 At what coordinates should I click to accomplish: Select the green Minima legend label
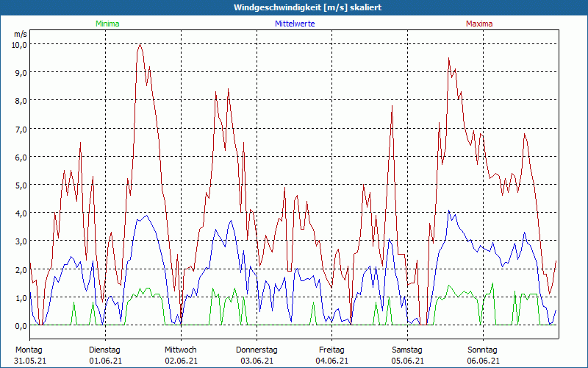[107, 24]
